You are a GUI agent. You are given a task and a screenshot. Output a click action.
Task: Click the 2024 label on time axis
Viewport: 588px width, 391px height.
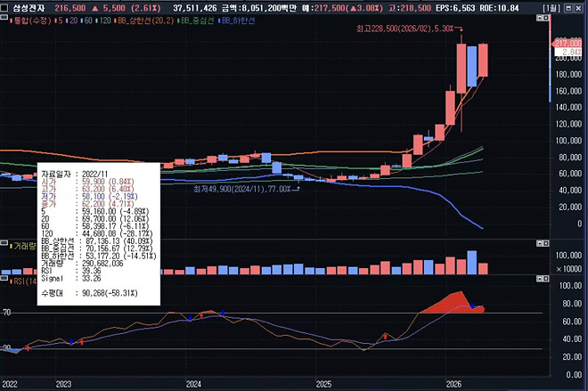coord(193,384)
